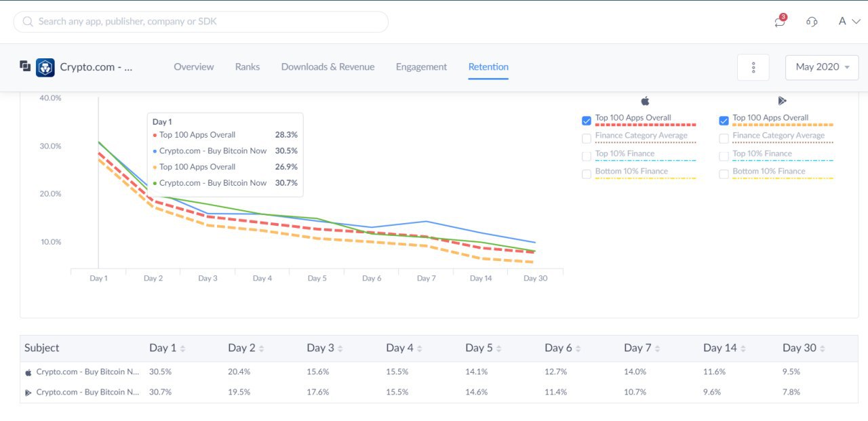Switch to the Ranks tab
Screen dimensions: 868x421
point(248,66)
